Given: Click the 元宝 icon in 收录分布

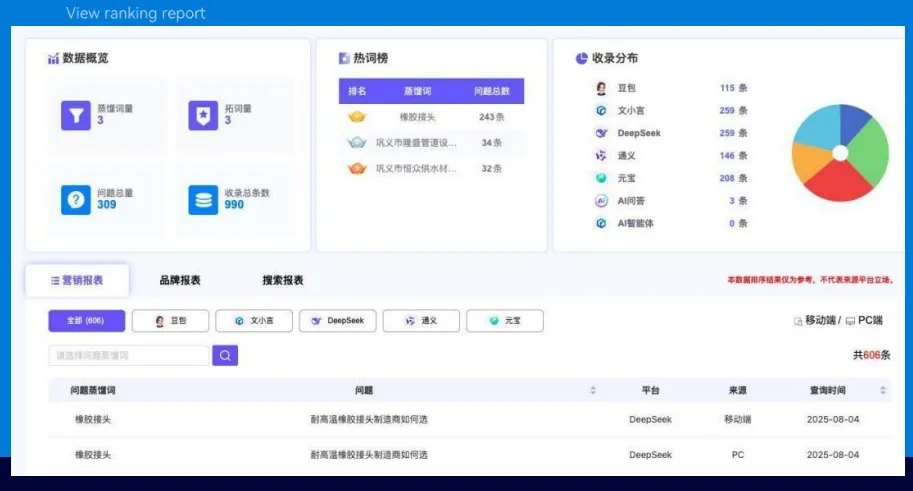Looking at the screenshot, I should pos(601,178).
